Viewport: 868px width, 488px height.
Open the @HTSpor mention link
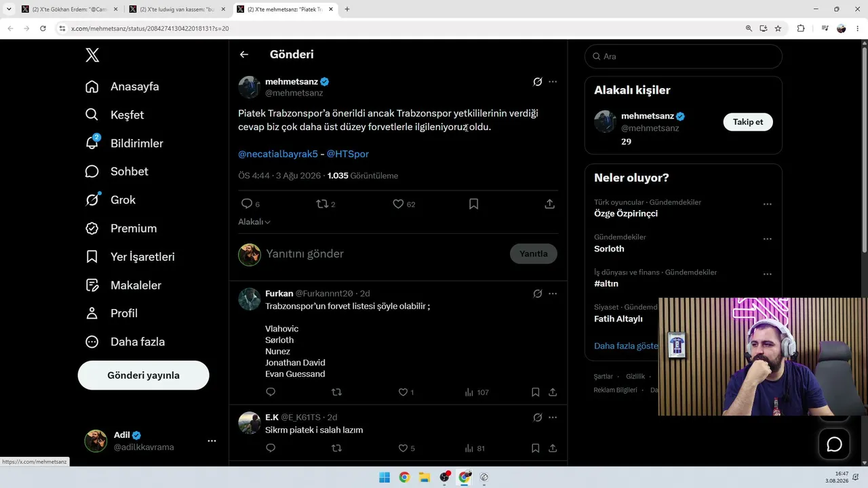coord(348,154)
